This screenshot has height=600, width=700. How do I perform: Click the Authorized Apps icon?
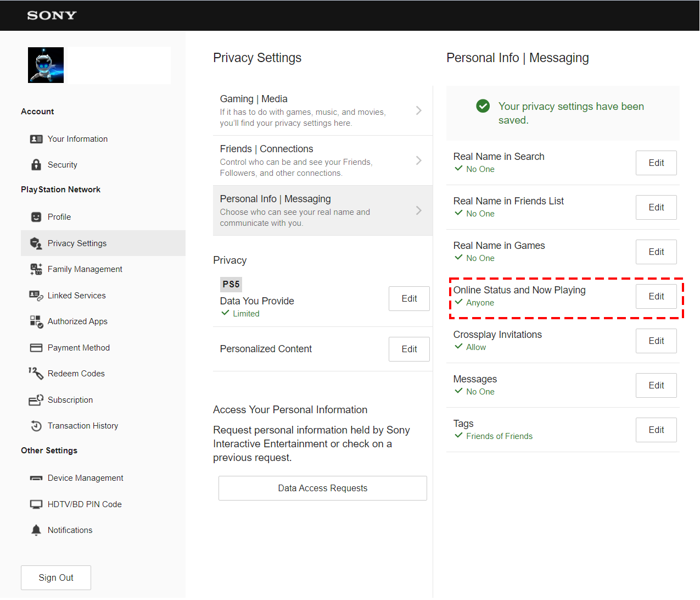pyautogui.click(x=35, y=321)
